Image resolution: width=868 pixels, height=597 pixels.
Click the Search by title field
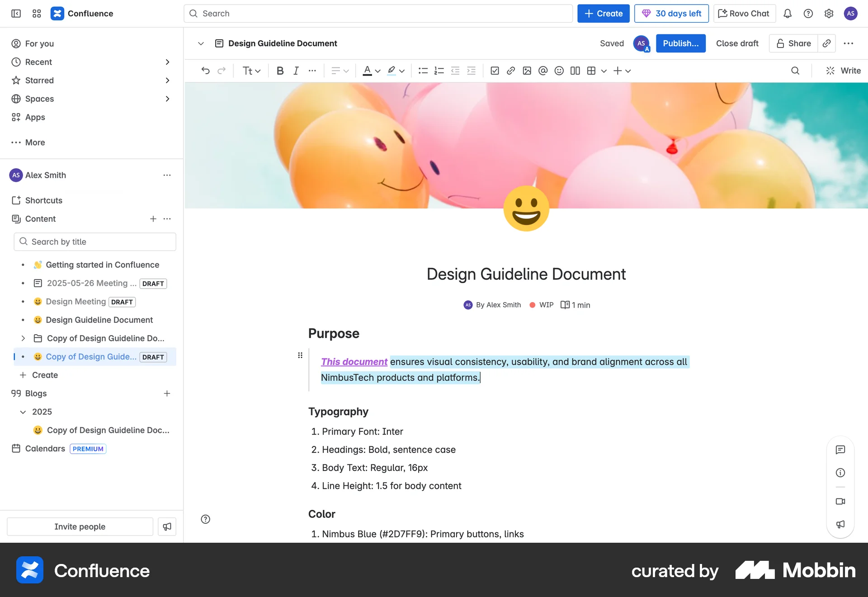[x=95, y=242]
